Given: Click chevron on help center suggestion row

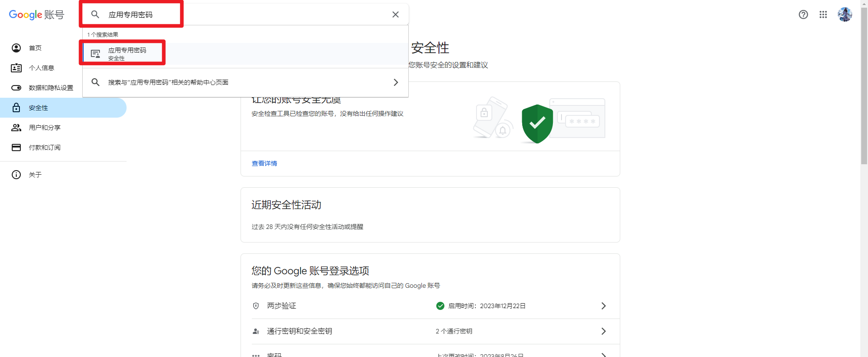Looking at the screenshot, I should [x=396, y=82].
